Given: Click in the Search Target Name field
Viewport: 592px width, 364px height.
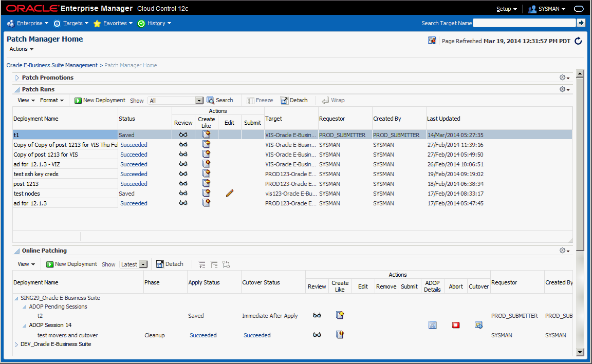Looking at the screenshot, I should pos(524,23).
